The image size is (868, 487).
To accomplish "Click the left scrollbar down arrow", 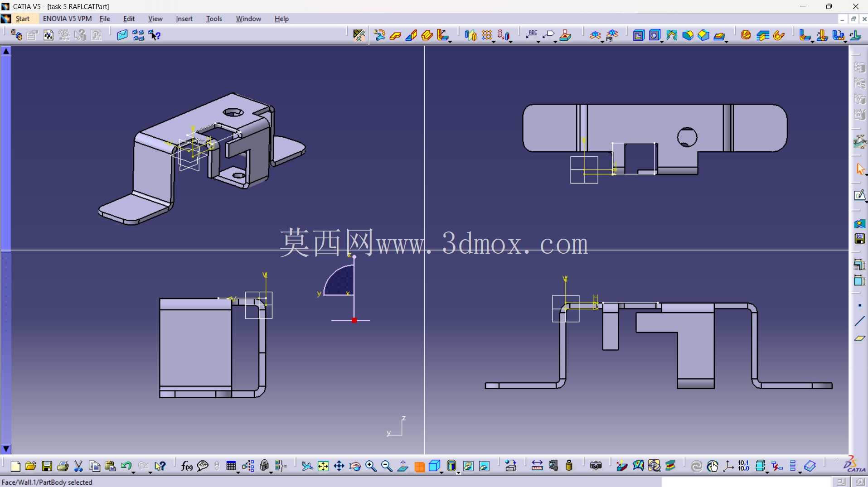I will [6, 449].
